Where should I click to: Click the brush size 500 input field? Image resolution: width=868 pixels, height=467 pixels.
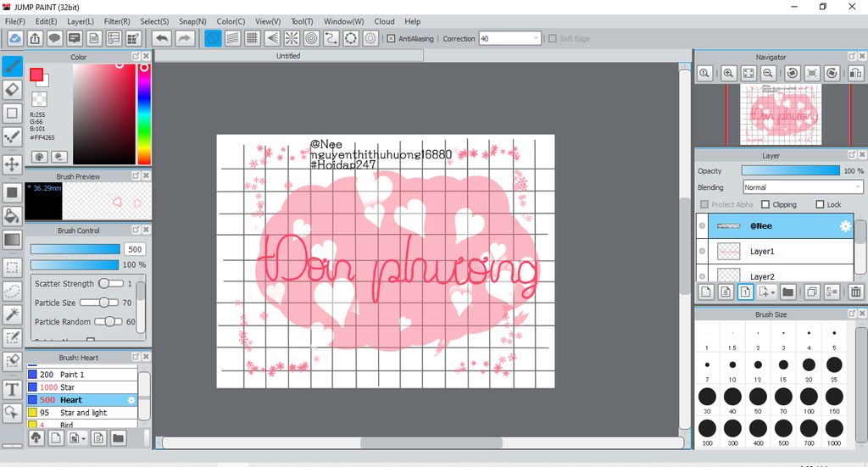pyautogui.click(x=135, y=249)
